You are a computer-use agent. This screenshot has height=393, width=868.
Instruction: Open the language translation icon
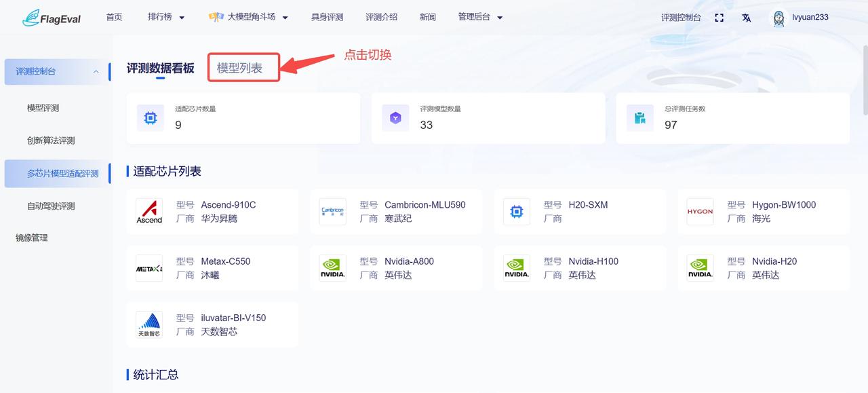(x=747, y=18)
